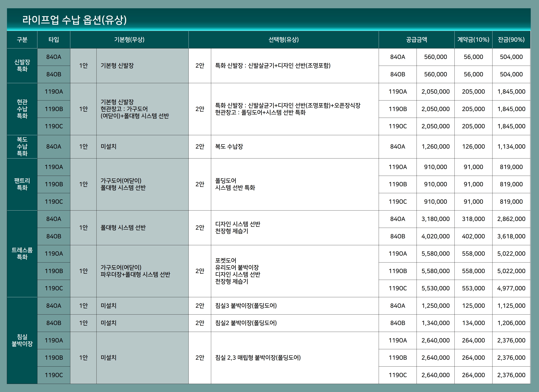Select the 5,530,000 supply price cell
Screen dimensions: 539x392
435,288
